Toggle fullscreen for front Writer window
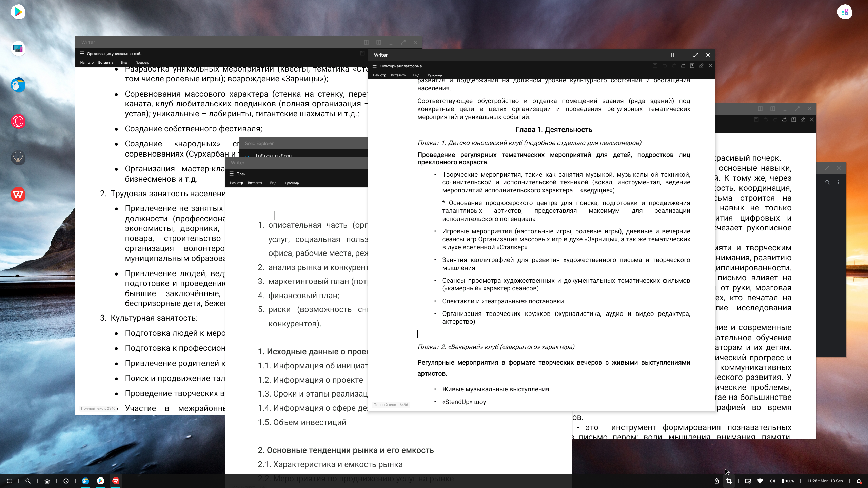868x488 pixels. (696, 55)
